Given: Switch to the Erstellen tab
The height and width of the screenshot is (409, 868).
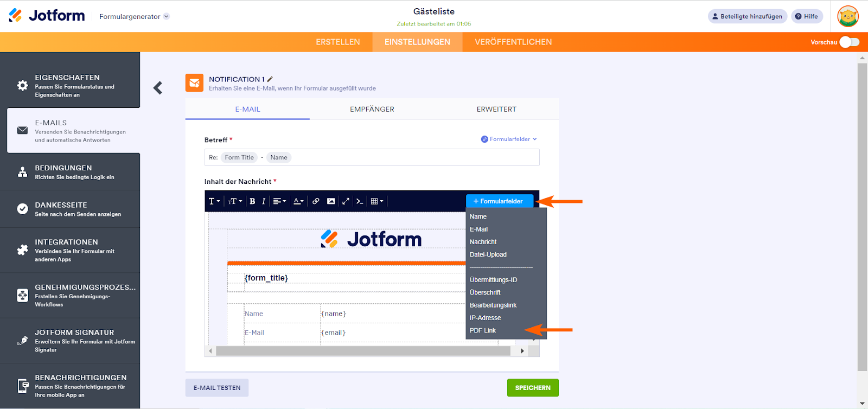Looking at the screenshot, I should pyautogui.click(x=338, y=42).
